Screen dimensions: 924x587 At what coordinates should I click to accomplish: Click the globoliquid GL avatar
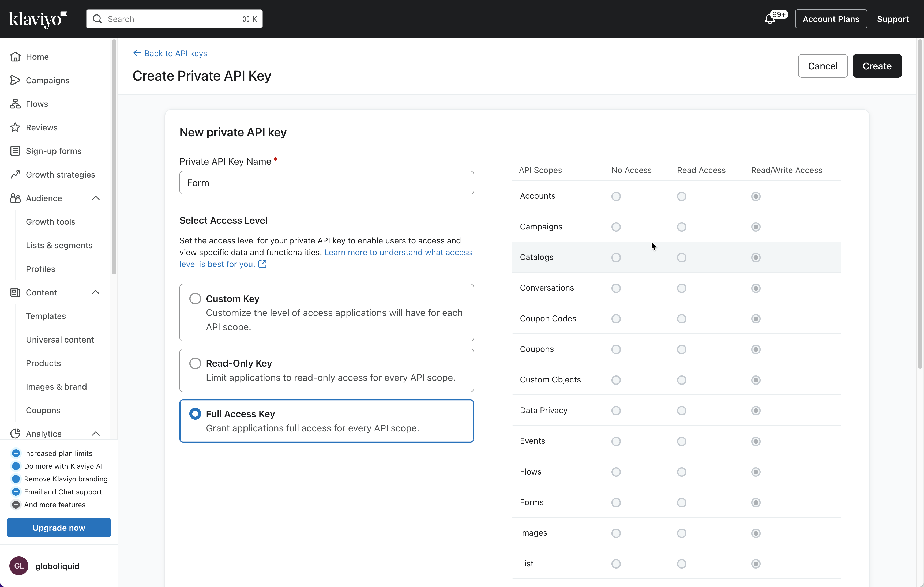click(x=19, y=566)
